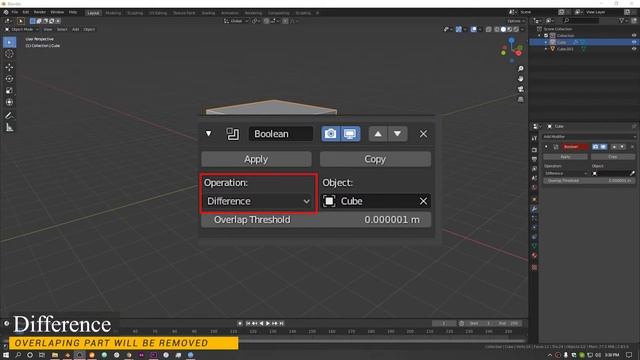Click Copy in enlarged Boolean panel
The image size is (640, 360).
click(375, 159)
